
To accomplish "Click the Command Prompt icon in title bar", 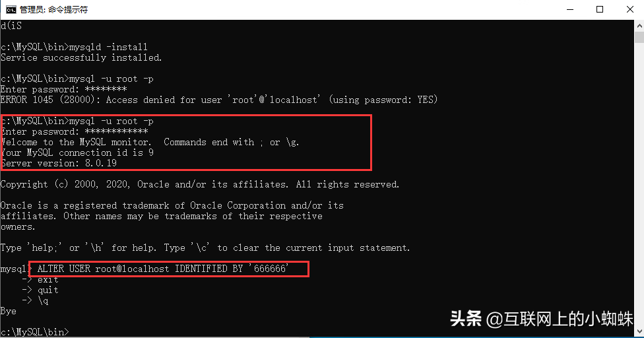I will (11, 9).
